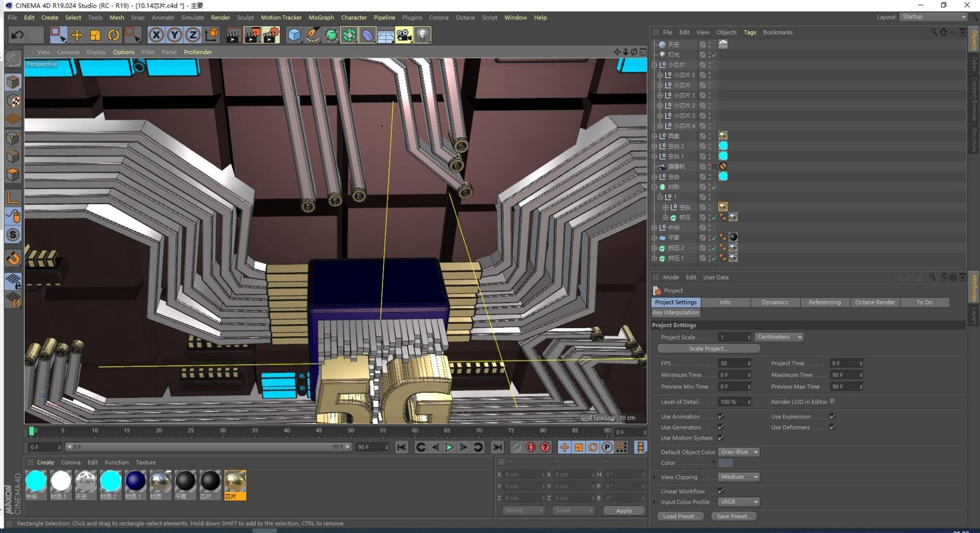
Task: Click the Camera object icon
Action: click(404, 35)
